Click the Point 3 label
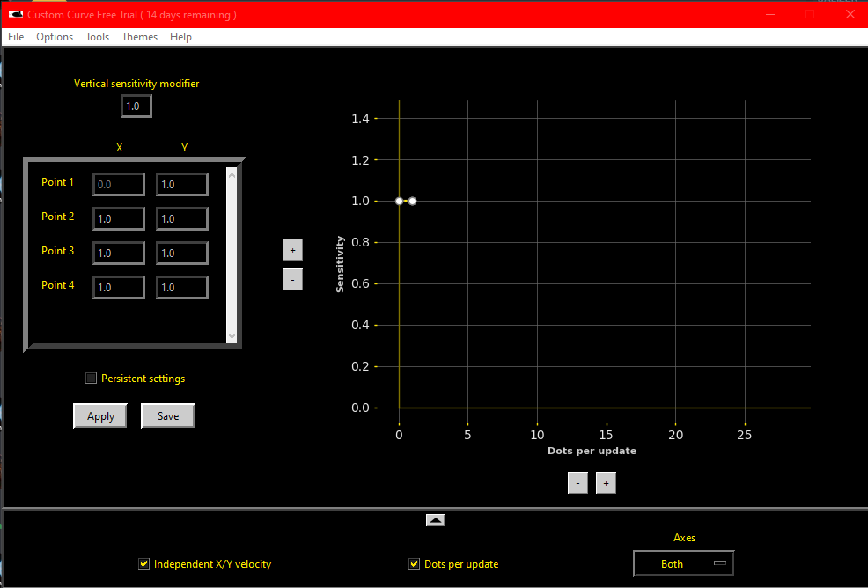868x588 pixels. point(57,251)
